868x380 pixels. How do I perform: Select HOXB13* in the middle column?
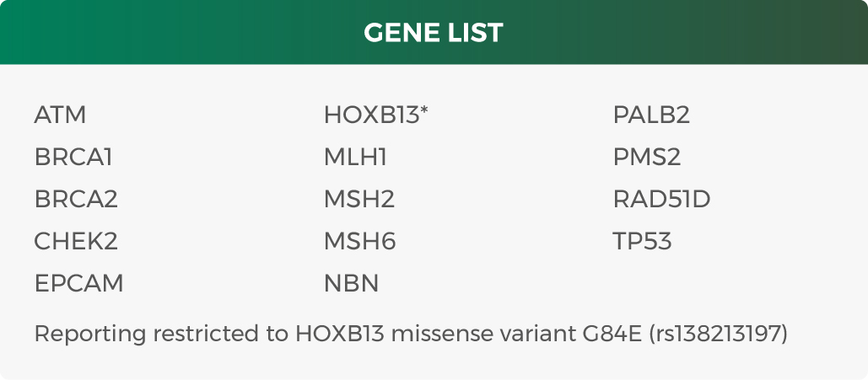(376, 115)
